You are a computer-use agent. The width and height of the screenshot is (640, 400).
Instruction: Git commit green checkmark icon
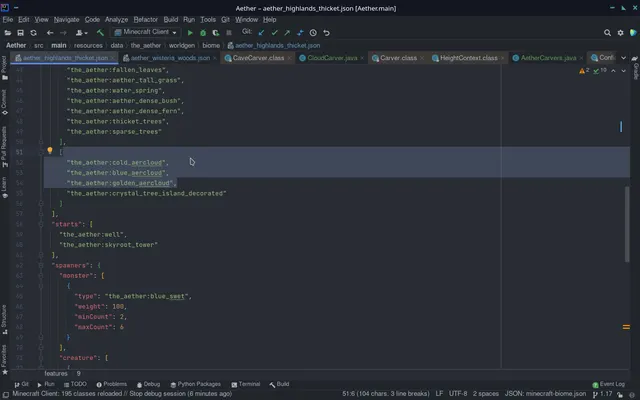[x=274, y=33]
